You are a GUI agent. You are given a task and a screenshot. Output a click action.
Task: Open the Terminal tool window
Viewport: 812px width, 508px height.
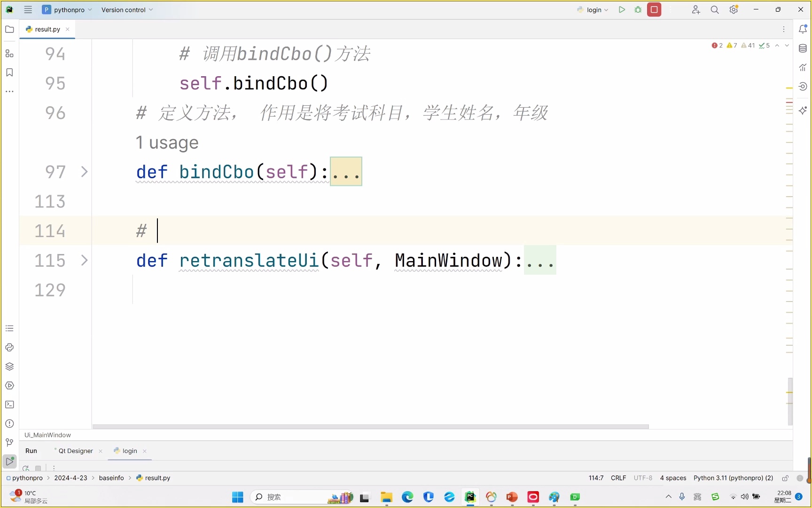(x=9, y=405)
